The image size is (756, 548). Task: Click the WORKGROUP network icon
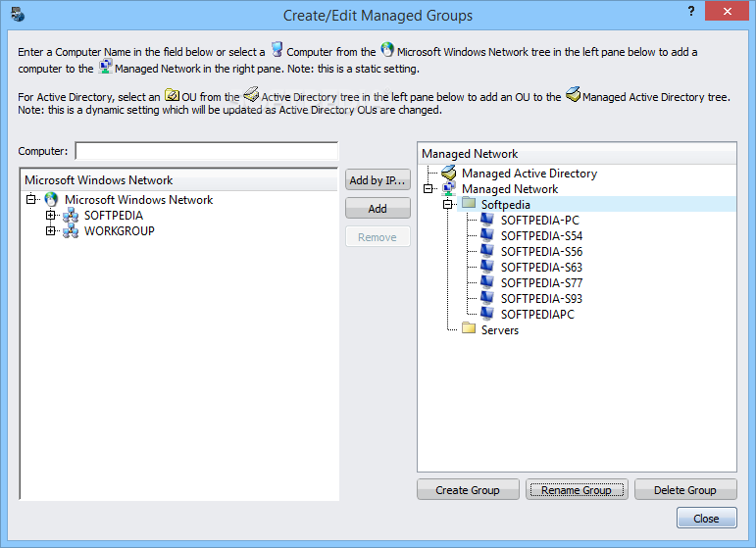71,231
